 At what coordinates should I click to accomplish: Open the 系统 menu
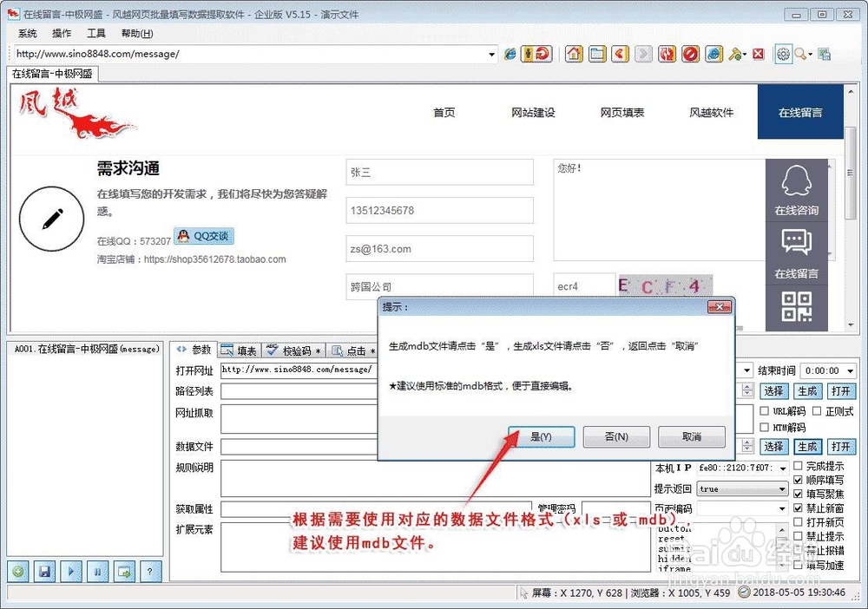click(x=27, y=33)
